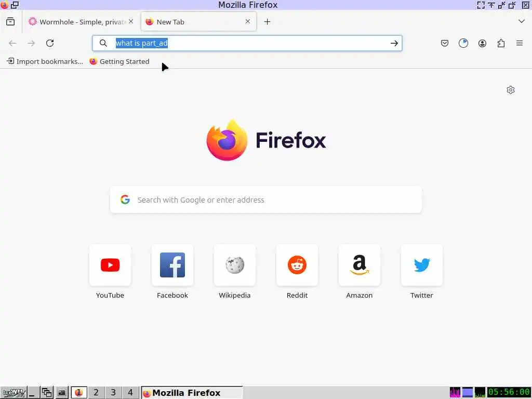Open window list taskbar icon
Image resolution: width=532 pixels, height=399 pixels.
click(x=47, y=393)
